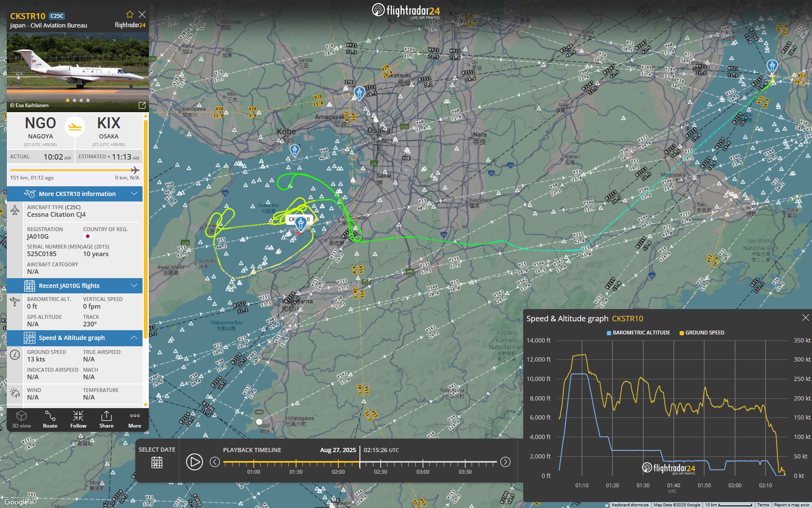812x508 pixels.
Task: Select the second photo carousel dot
Action: click(74, 100)
